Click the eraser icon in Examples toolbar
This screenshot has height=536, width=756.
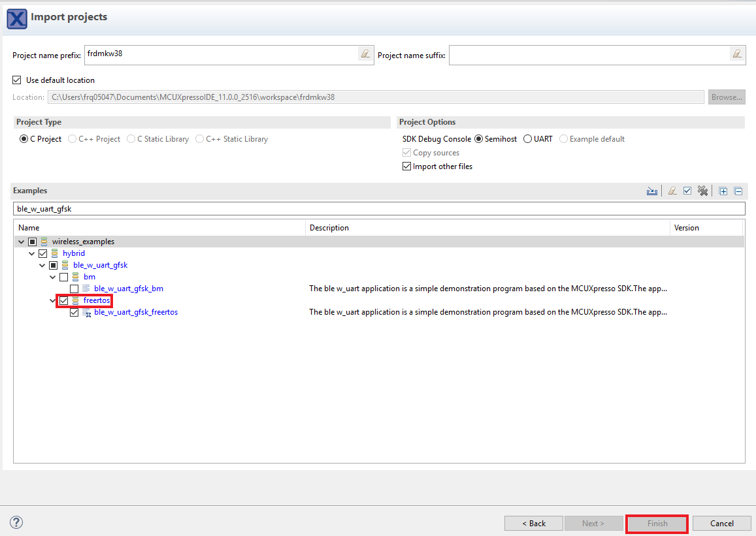click(671, 191)
